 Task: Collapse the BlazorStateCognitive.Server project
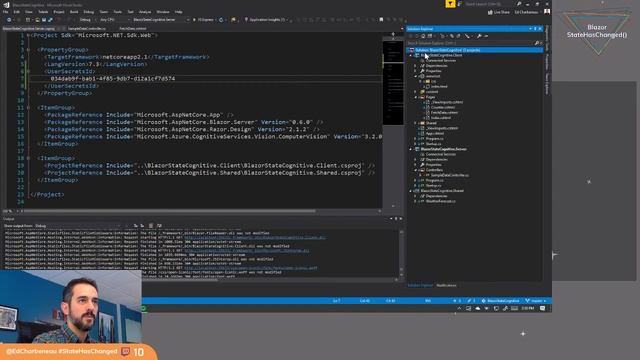(412, 149)
